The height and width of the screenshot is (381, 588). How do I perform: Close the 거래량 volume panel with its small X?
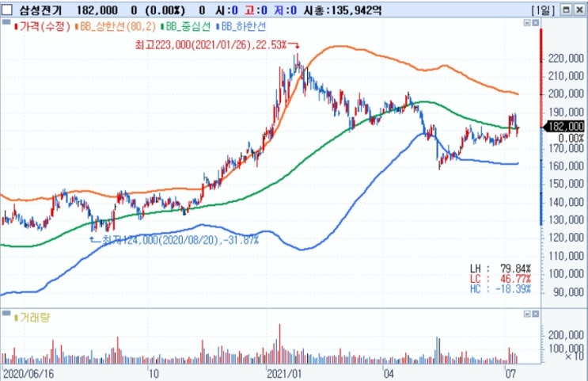(x=536, y=314)
